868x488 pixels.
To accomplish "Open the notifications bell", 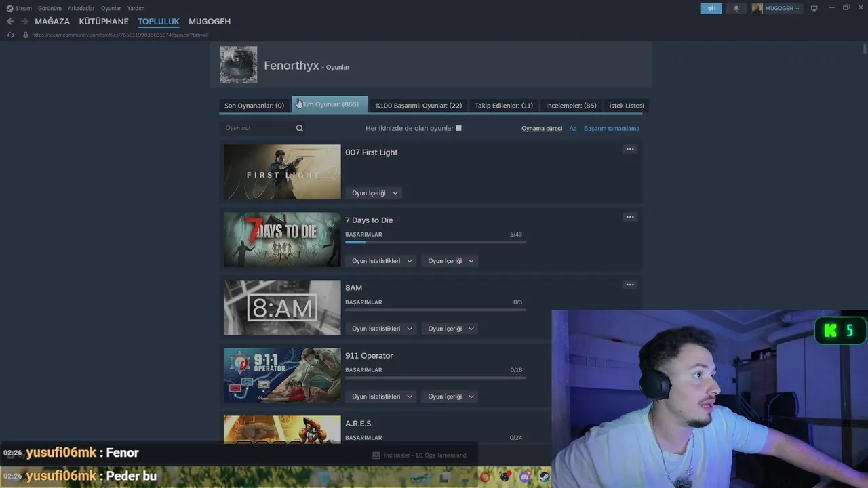I will point(736,8).
